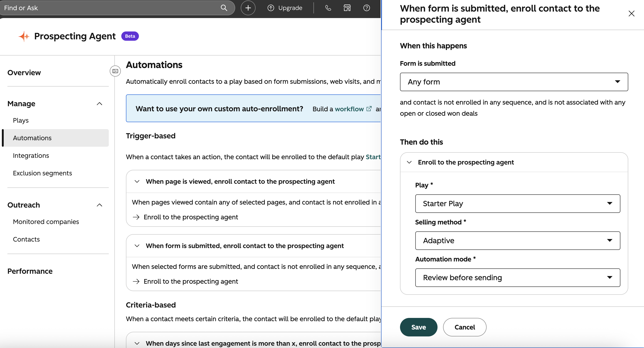The height and width of the screenshot is (348, 644).
Task: Open the marketplace storefront icon
Action: (x=347, y=8)
